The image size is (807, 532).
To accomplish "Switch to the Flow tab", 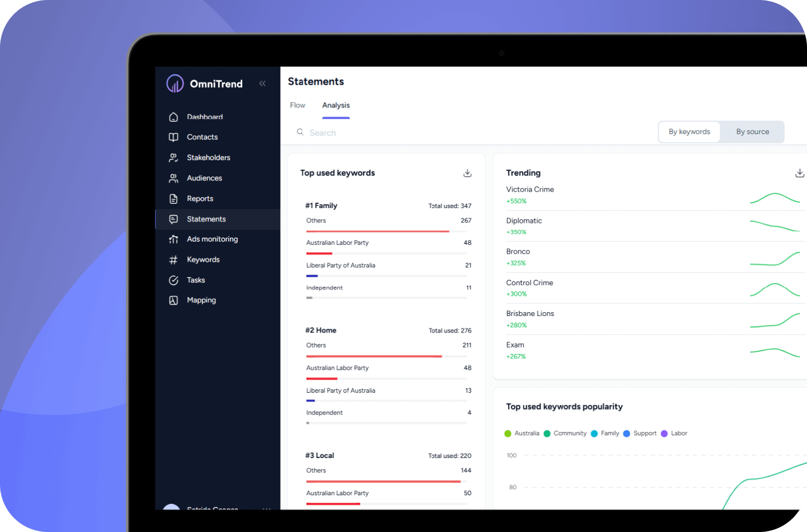I will click(298, 105).
